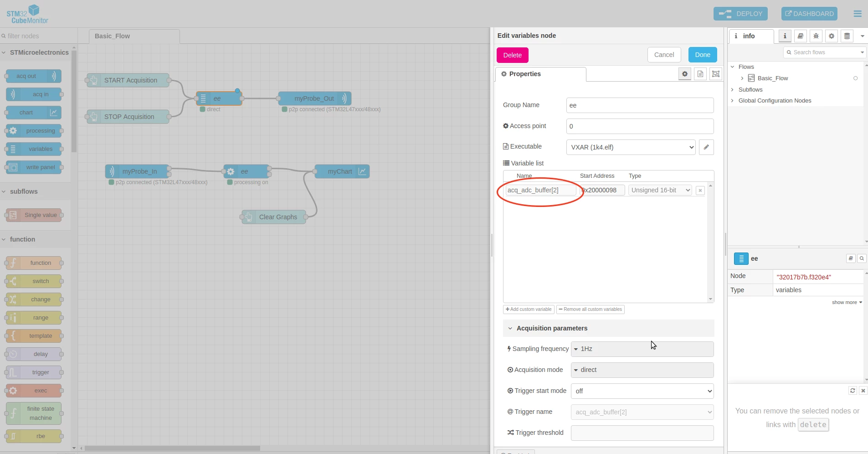The height and width of the screenshot is (454, 868).
Task: Edit the selected executable with pencil icon
Action: [x=706, y=147]
